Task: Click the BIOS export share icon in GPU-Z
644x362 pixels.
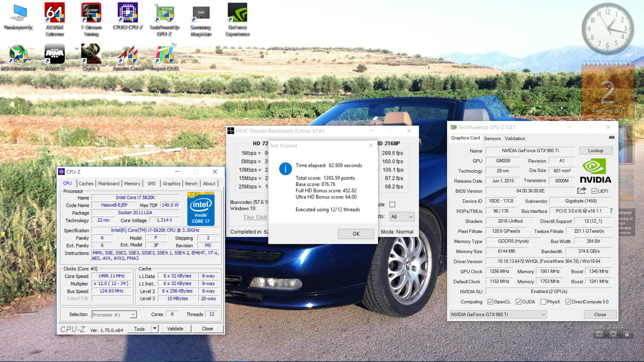Action: tap(582, 191)
